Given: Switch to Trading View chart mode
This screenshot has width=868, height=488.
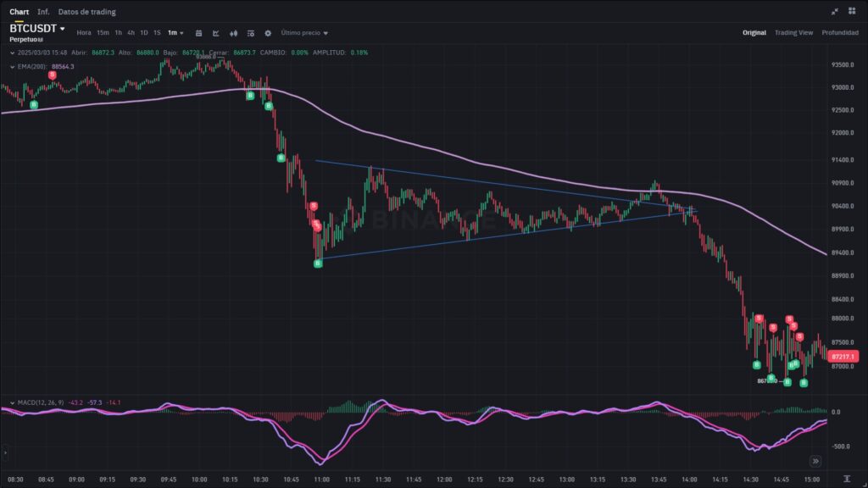Looking at the screenshot, I should click(793, 33).
